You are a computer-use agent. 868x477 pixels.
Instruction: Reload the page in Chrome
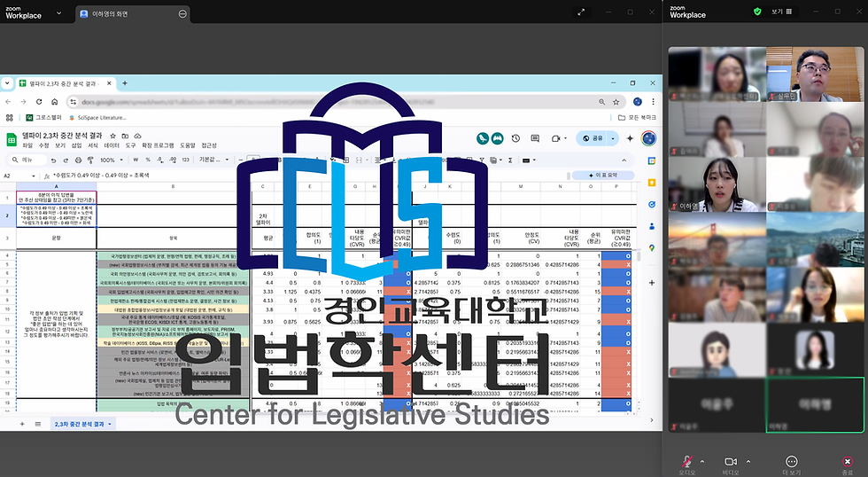[39, 102]
